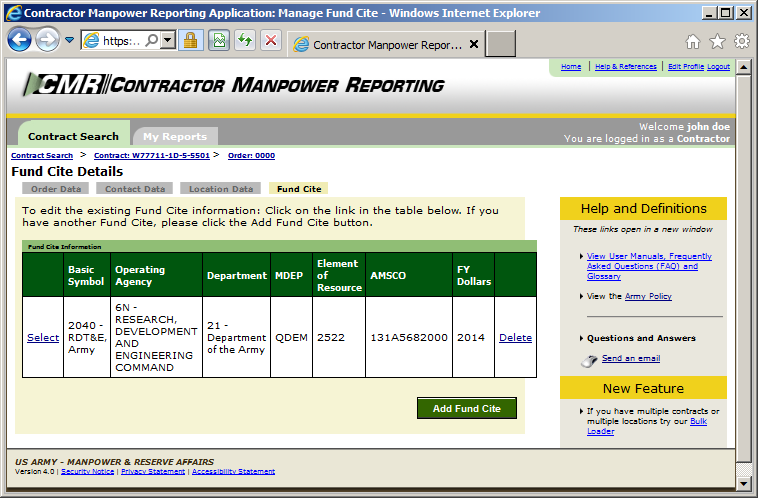This screenshot has height=498, width=758.
Task: Click the security lock icon in address bar
Action: (x=190, y=41)
